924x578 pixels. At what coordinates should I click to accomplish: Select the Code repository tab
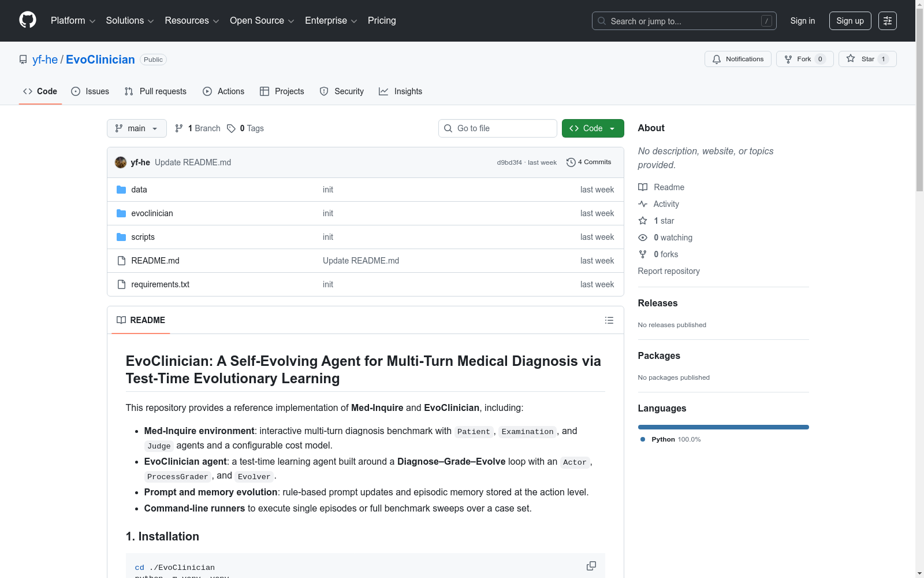40,91
